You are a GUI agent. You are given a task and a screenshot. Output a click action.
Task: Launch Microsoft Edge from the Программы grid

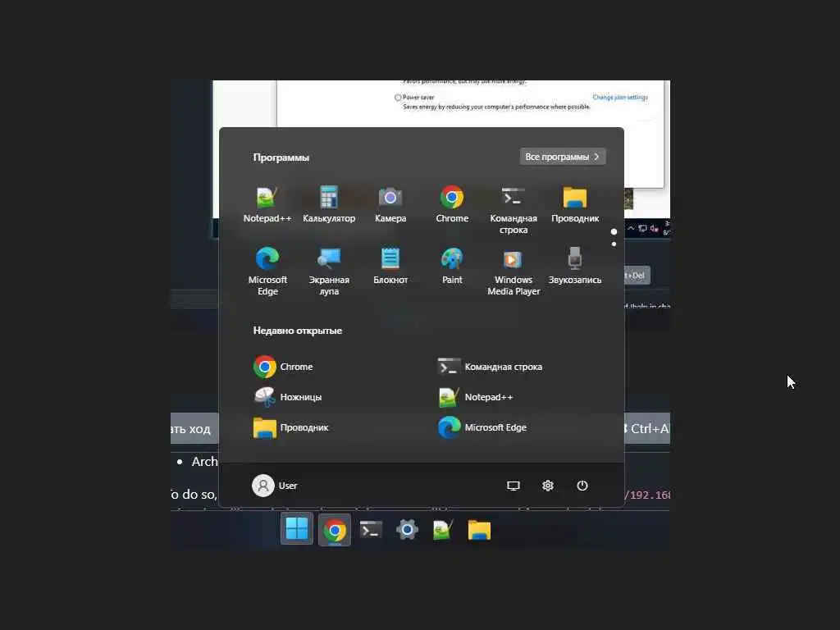click(267, 272)
